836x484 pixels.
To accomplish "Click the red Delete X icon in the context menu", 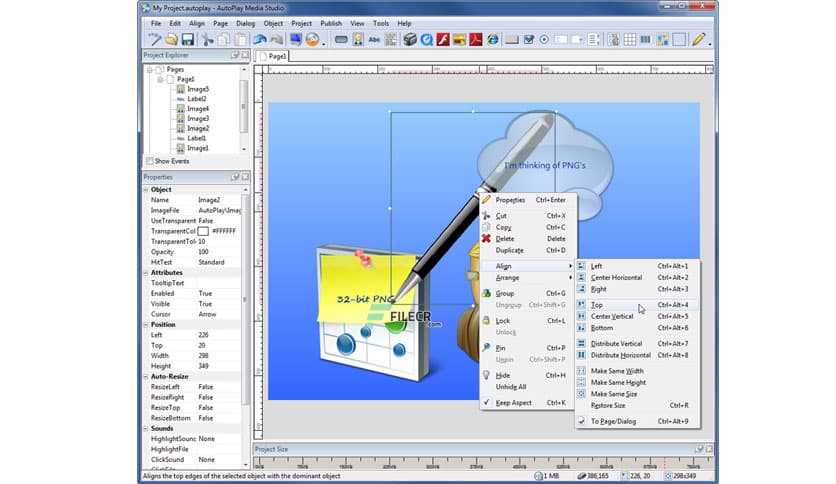I will point(486,238).
